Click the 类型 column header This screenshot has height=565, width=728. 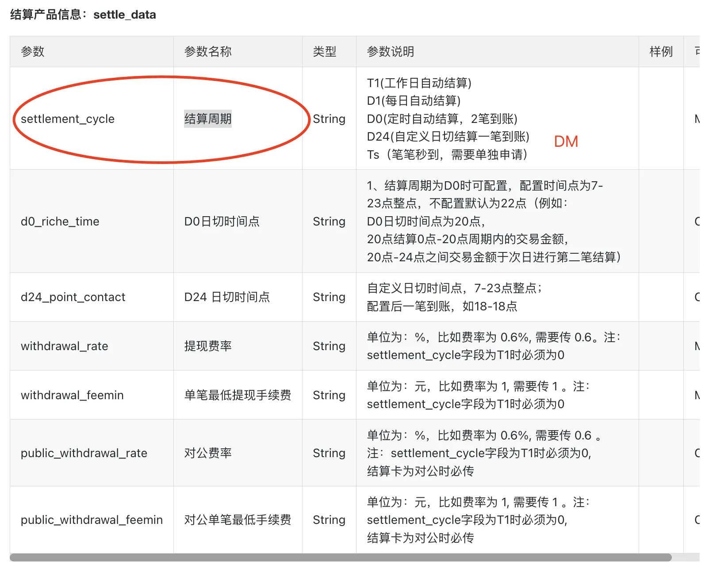pos(325,52)
